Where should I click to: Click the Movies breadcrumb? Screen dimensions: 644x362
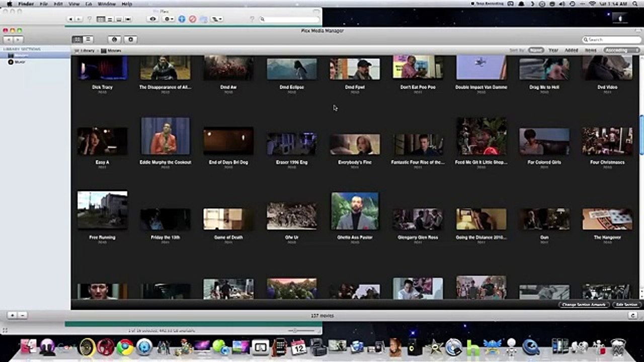[111, 50]
